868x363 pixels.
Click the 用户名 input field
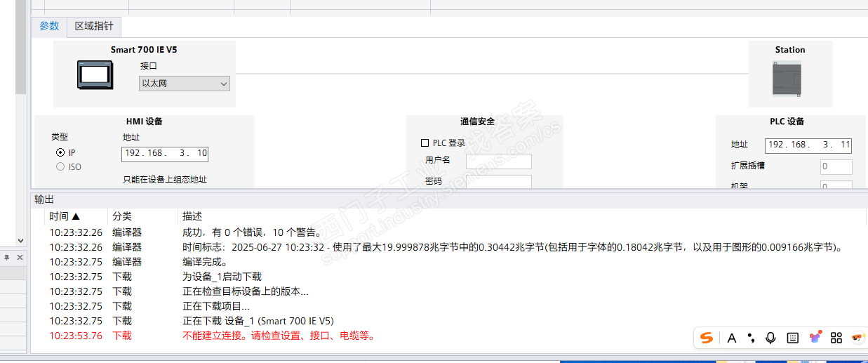499,161
